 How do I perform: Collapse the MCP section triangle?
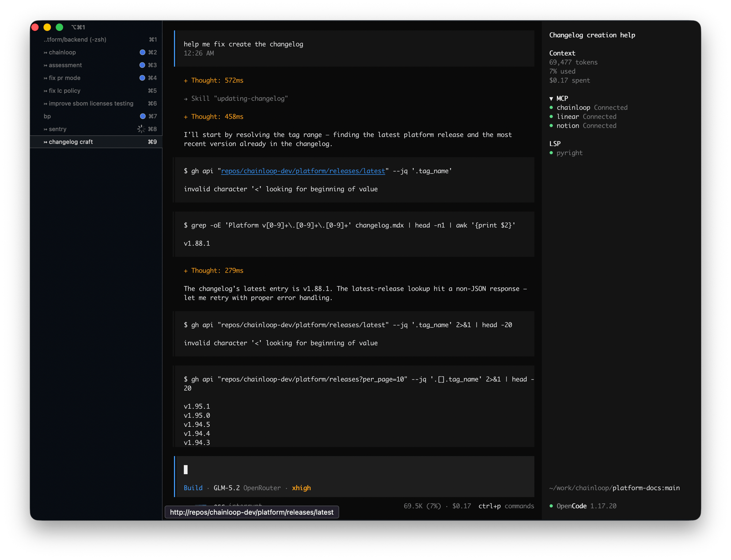click(551, 99)
